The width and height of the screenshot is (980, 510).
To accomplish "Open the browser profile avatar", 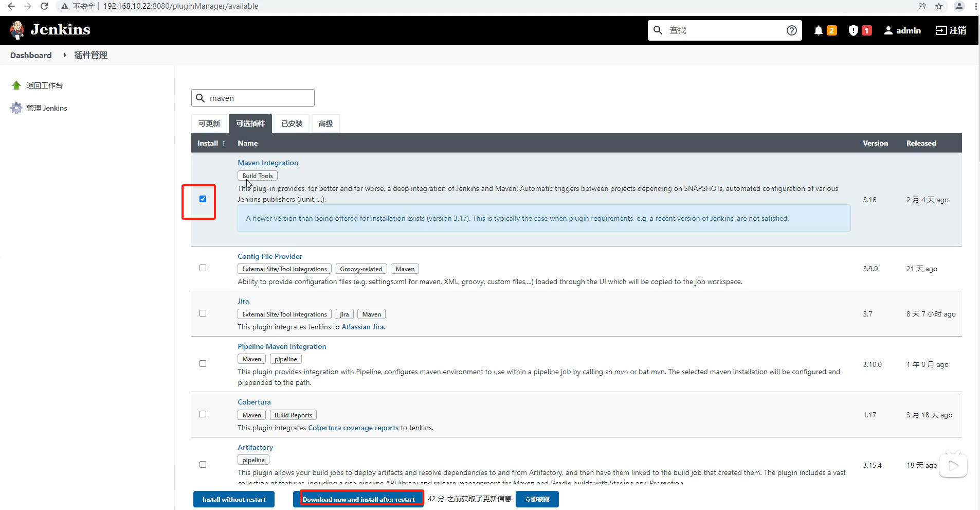I will pos(959,6).
